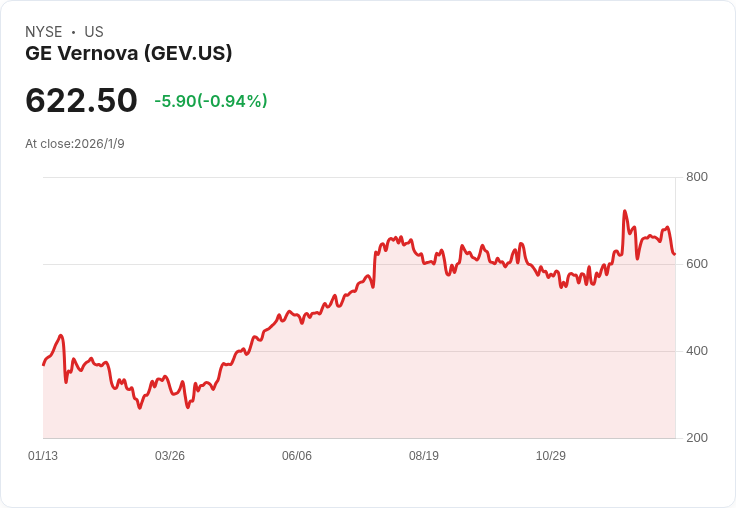
Task: Click the leftmost start of the price line
Action: [x=43, y=364]
